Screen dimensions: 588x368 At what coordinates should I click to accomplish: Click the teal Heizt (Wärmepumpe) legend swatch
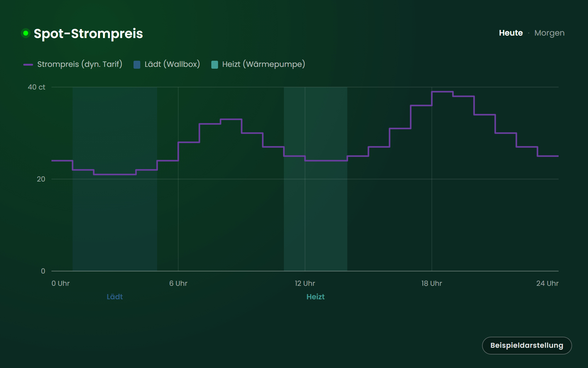click(x=215, y=65)
